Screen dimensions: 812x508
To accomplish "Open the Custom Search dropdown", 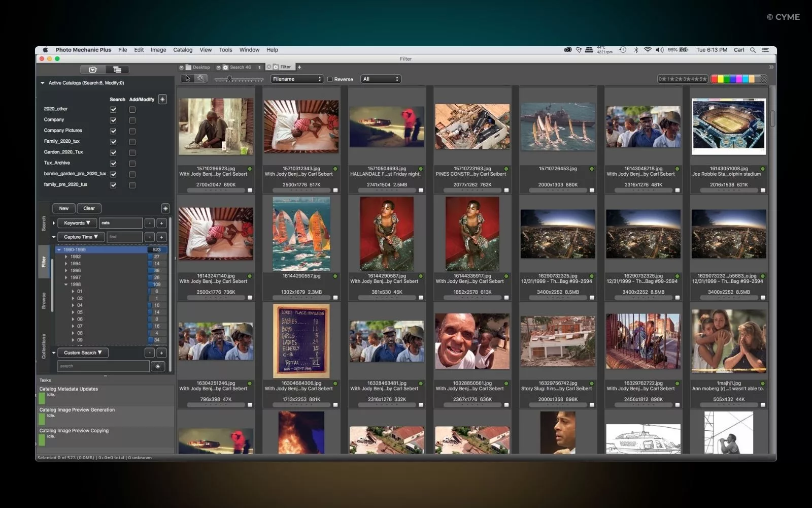I will click(x=82, y=353).
